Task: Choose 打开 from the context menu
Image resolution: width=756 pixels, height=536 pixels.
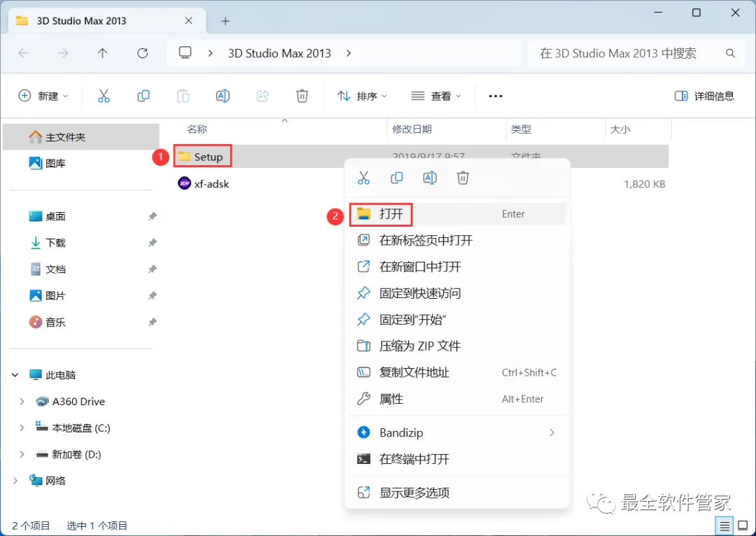Action: tap(456, 214)
